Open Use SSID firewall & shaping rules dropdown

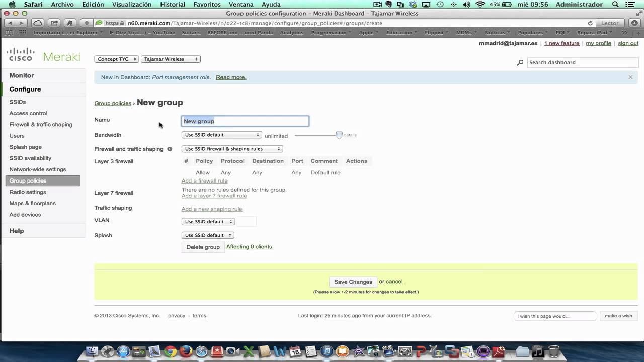232,149
